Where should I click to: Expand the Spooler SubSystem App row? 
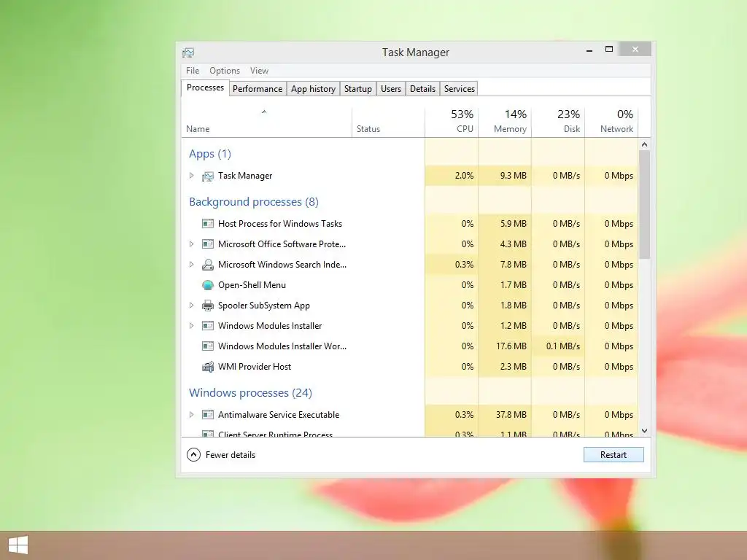pyautogui.click(x=192, y=306)
